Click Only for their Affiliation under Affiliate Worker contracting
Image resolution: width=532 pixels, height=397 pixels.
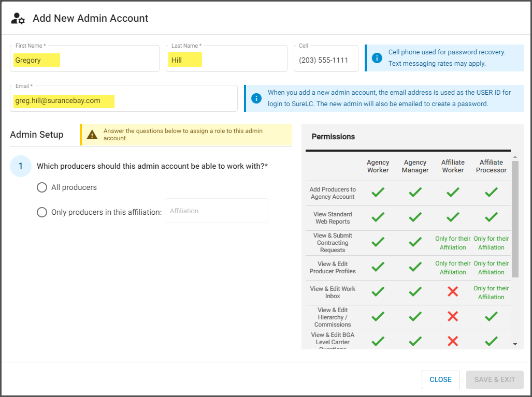453,243
